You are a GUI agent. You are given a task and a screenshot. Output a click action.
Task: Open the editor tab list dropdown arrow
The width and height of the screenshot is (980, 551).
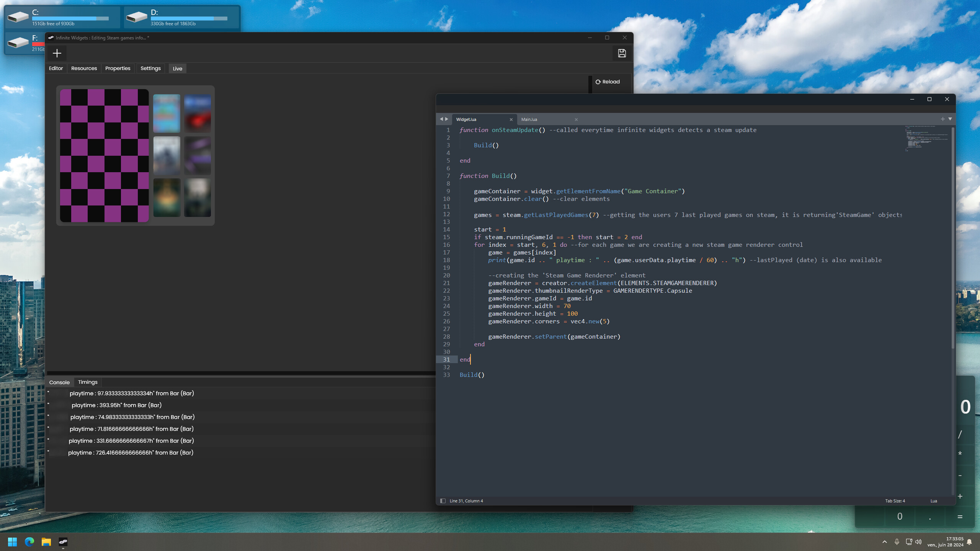(x=950, y=119)
